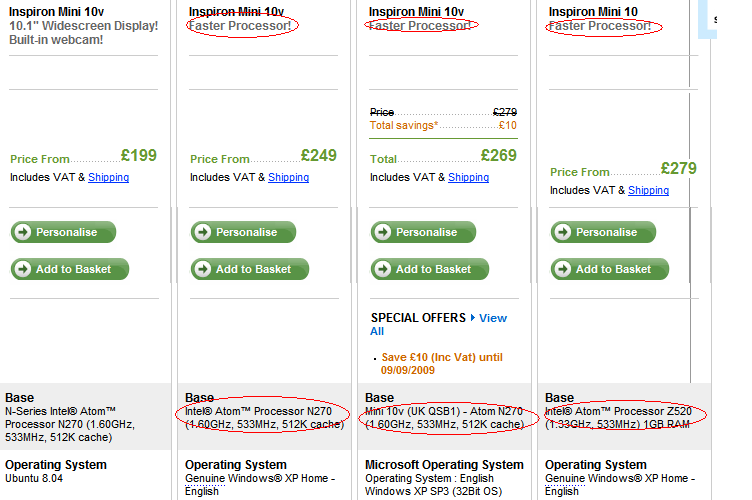The image size is (752, 500).
Task: Open Shipping link under £269 total
Action: pos(469,177)
